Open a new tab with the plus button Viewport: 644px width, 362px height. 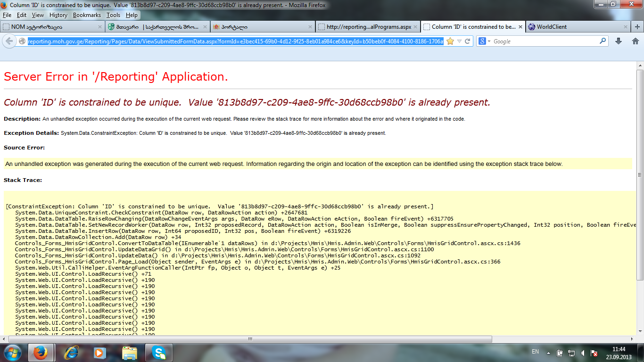click(637, 27)
